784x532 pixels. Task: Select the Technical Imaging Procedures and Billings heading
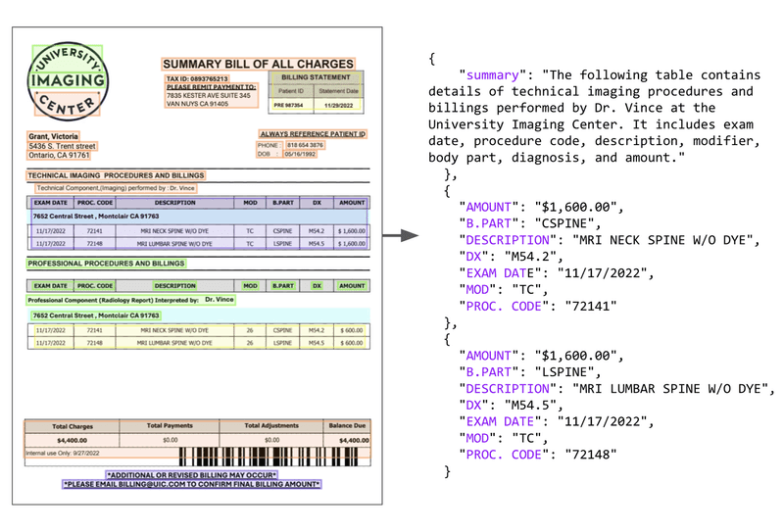click(x=116, y=175)
